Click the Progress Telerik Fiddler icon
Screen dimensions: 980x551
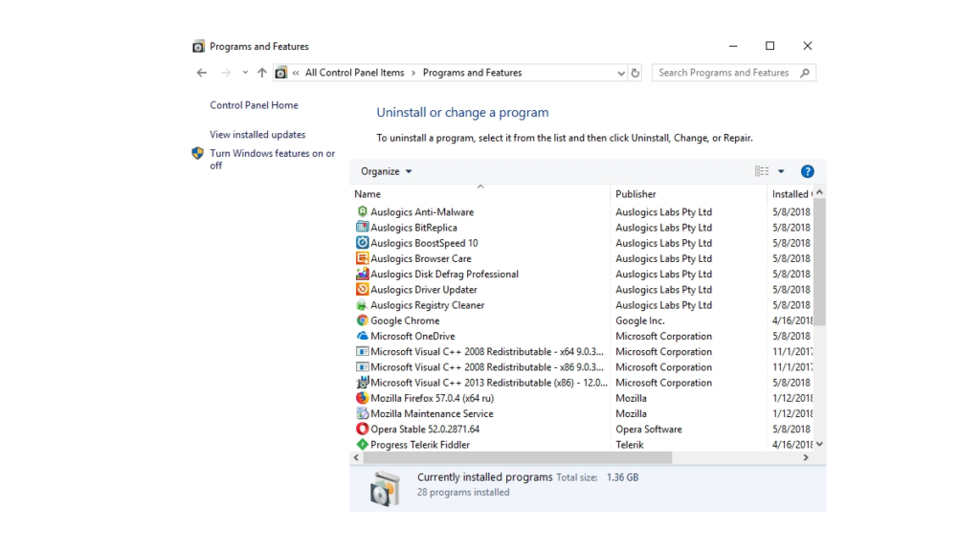362,444
